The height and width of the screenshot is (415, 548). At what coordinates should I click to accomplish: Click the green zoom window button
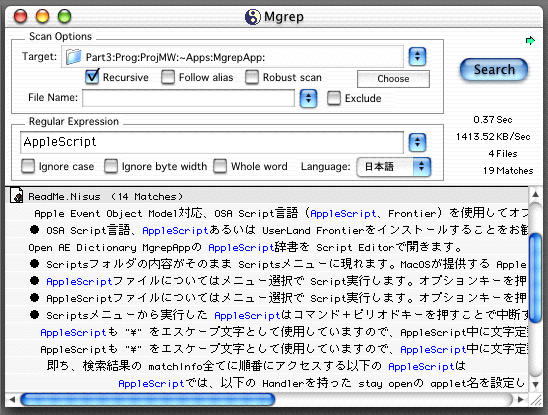(65, 16)
